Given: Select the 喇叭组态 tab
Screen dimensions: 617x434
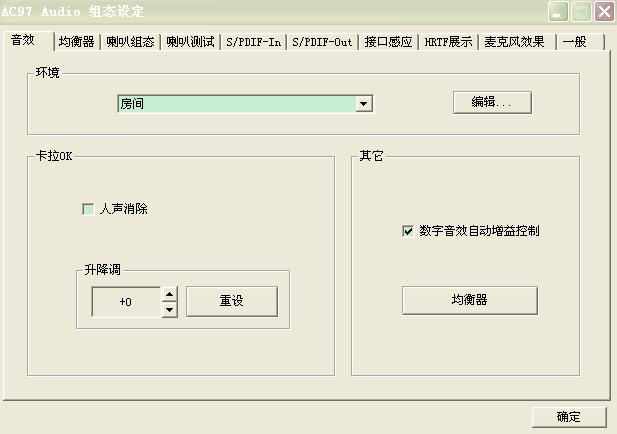Looking at the screenshot, I should (130, 42).
